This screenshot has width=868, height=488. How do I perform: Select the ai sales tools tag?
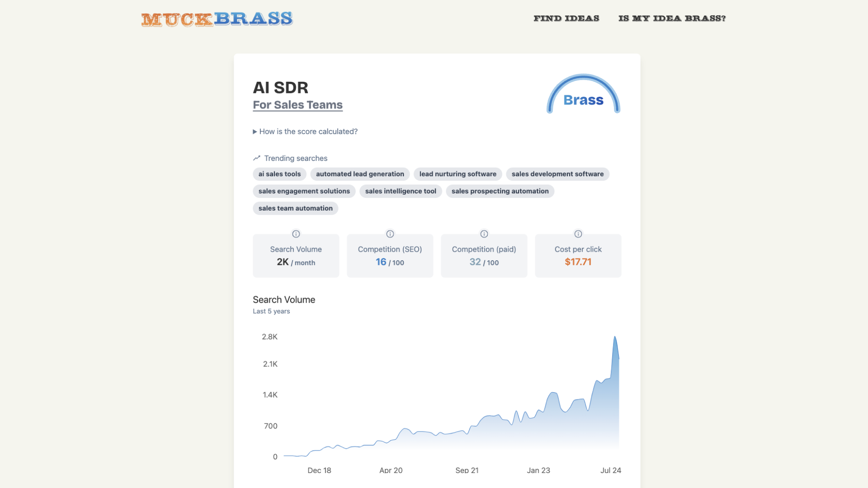coord(279,174)
